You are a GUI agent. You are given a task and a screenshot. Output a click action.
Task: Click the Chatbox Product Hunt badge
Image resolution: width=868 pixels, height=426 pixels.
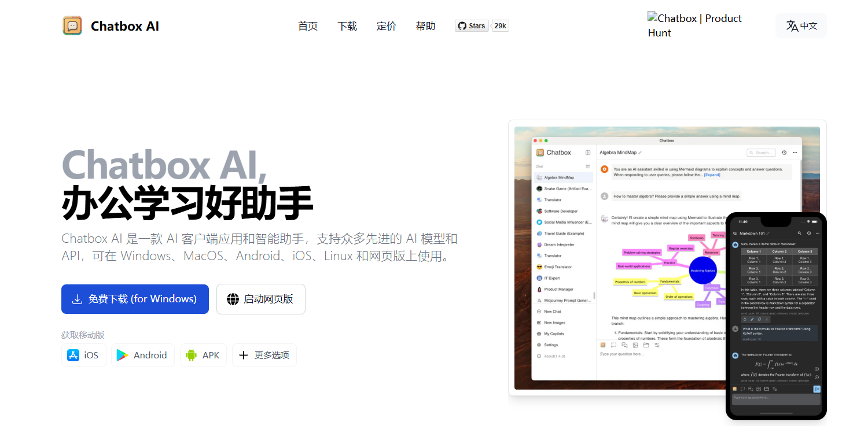694,25
